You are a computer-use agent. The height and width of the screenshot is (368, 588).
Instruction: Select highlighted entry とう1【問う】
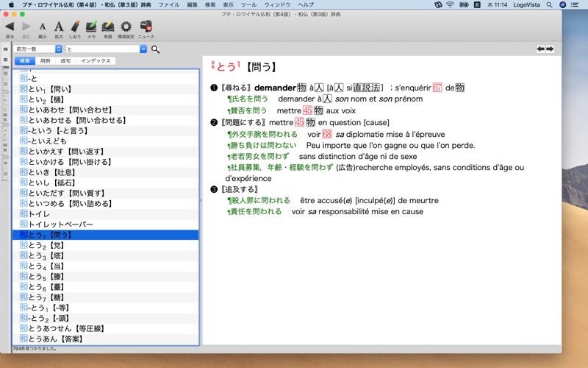[105, 235]
